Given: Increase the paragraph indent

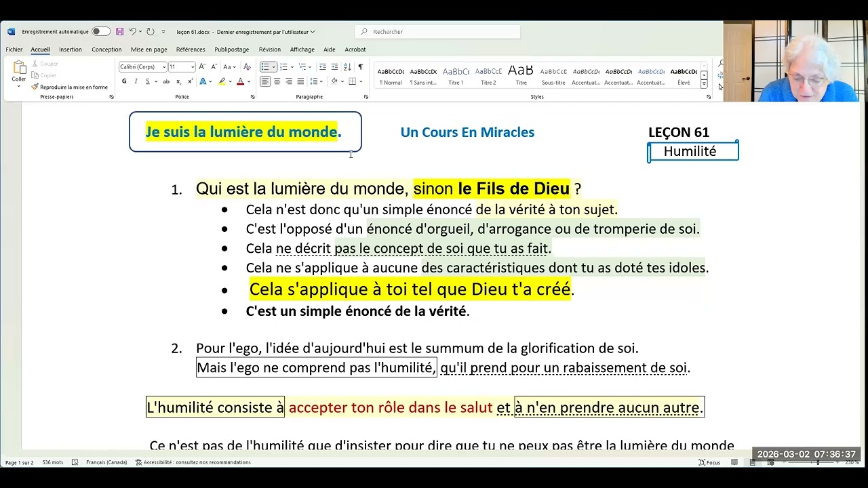Looking at the screenshot, I should 335,66.
